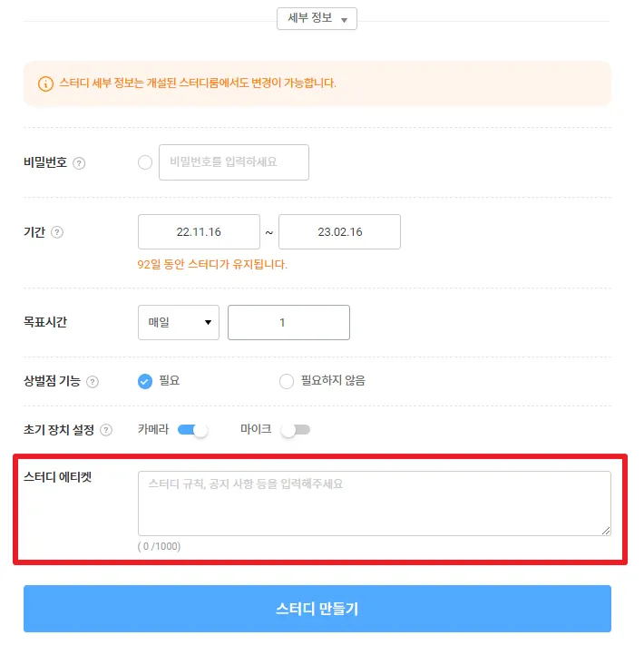Enable the password radio button
The height and width of the screenshot is (645, 644).
coord(145,162)
